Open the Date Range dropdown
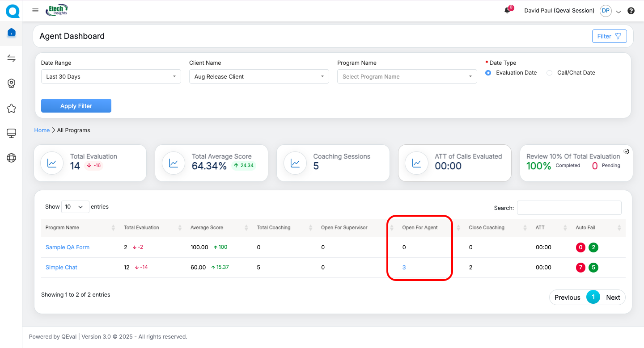The width and height of the screenshot is (644, 348). (x=111, y=76)
